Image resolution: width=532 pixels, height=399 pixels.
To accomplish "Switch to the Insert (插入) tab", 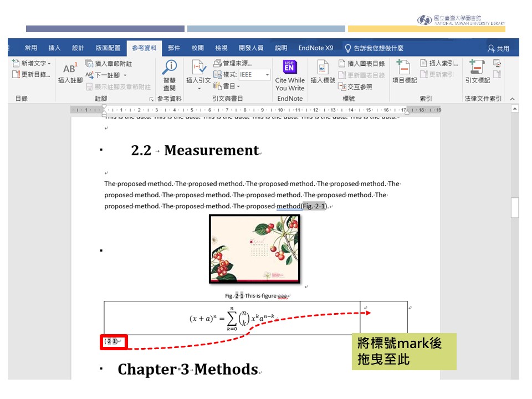I will tap(54, 48).
